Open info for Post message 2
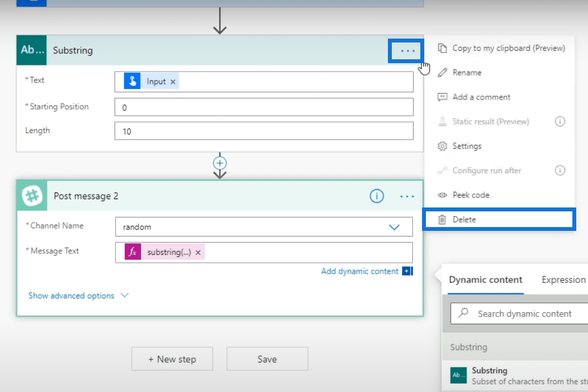This screenshot has height=392, width=588. click(377, 196)
